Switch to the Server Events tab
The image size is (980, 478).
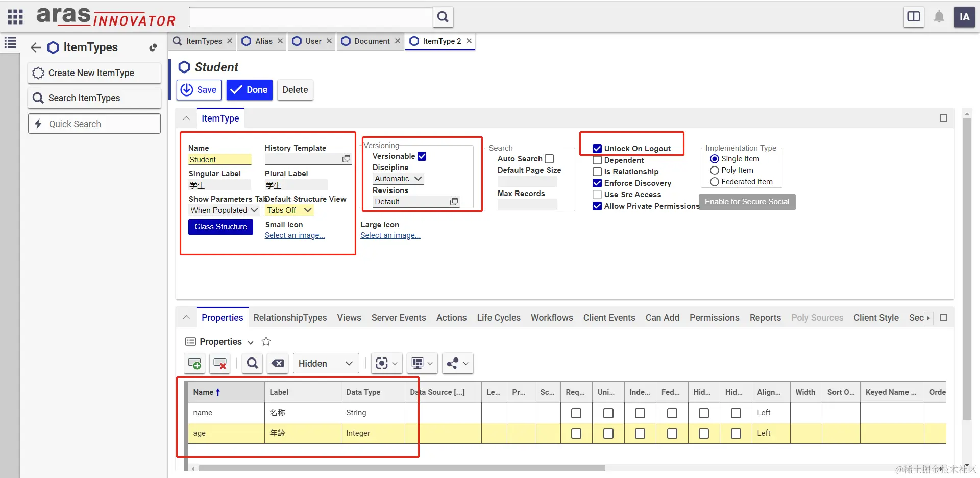[x=399, y=318]
